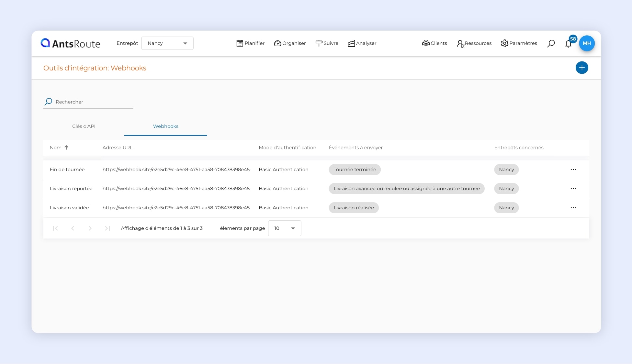632x364 pixels.
Task: Open the Ressources menu item
Action: [474, 43]
